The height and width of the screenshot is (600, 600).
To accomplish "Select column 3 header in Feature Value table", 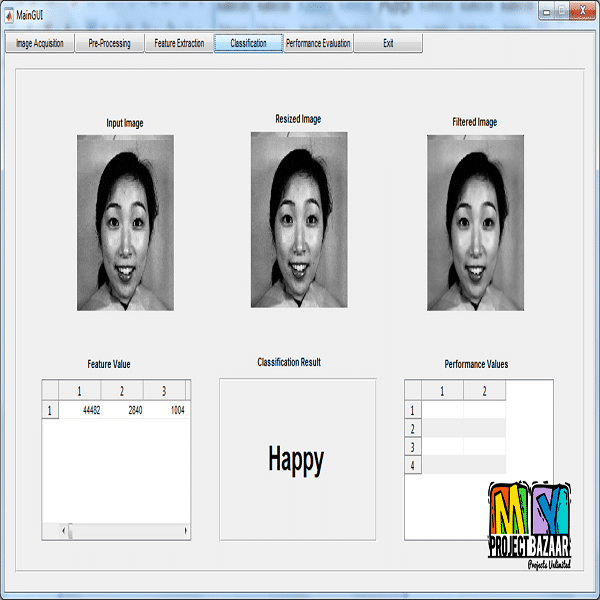I will [x=165, y=391].
